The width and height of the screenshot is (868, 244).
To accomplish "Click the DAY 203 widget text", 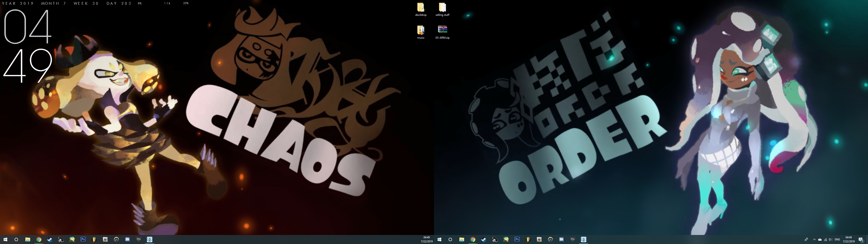I will coord(119,3).
